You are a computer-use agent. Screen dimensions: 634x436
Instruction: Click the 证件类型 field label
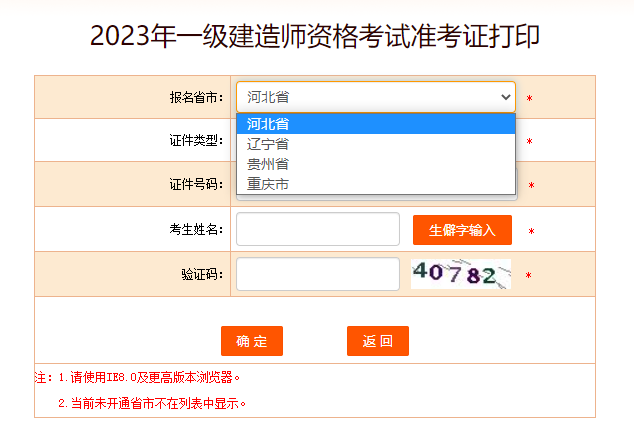pyautogui.click(x=196, y=141)
